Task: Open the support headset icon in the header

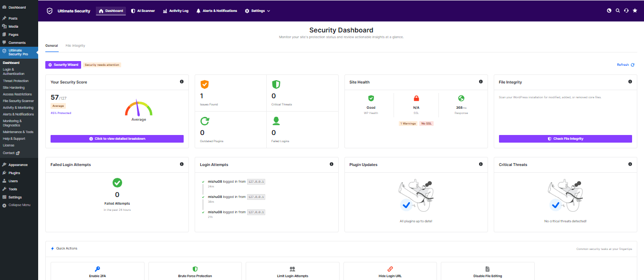Action: [626, 10]
